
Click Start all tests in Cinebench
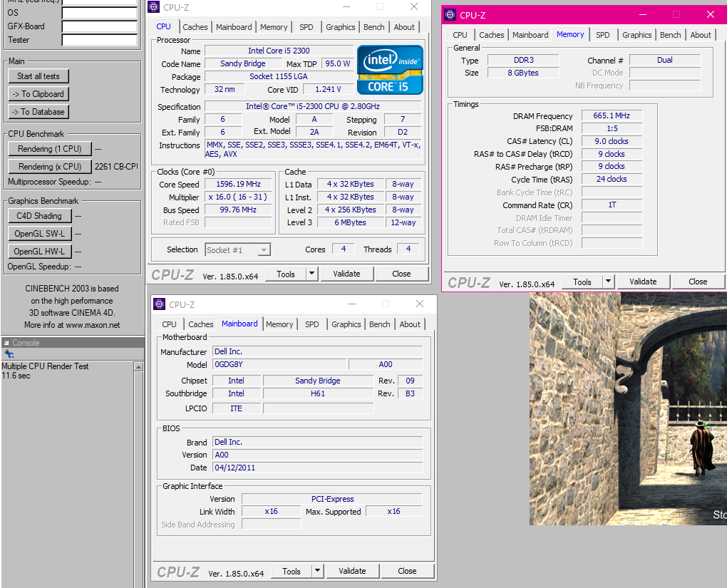(38, 76)
